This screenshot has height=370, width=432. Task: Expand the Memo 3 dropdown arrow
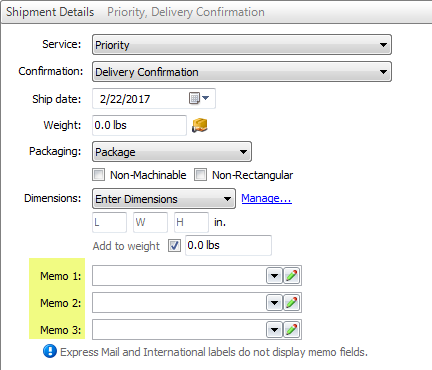pos(274,330)
